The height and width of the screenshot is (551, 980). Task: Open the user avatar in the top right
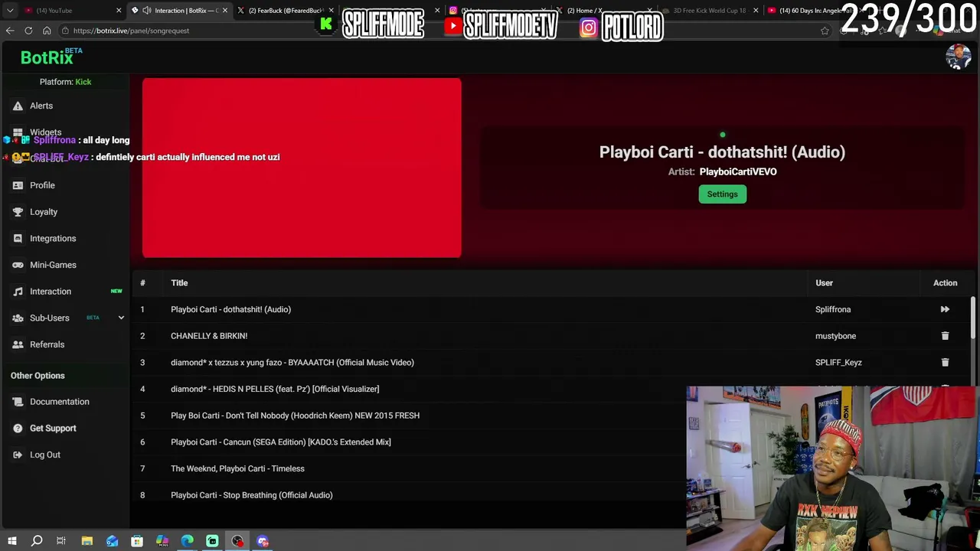(x=958, y=57)
